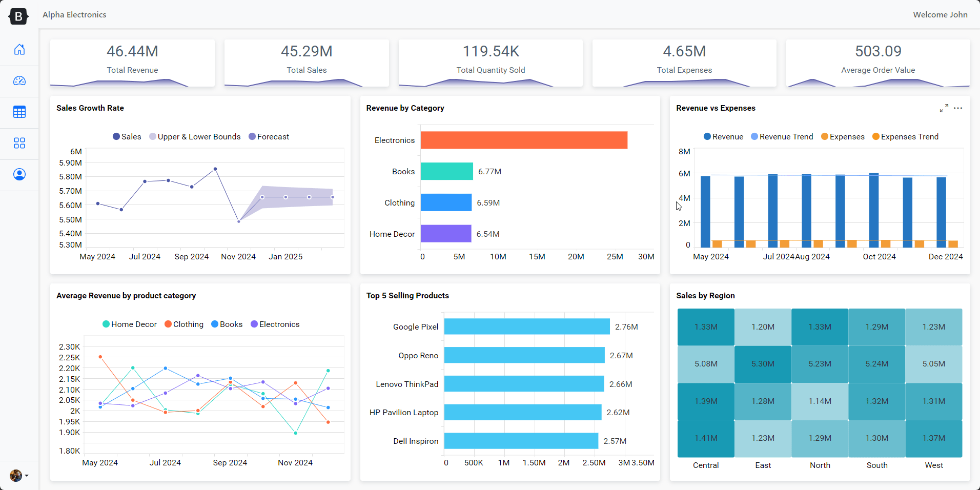The image size is (980, 490).
Task: Toggle the Revenue Trend legend item
Action: point(782,137)
